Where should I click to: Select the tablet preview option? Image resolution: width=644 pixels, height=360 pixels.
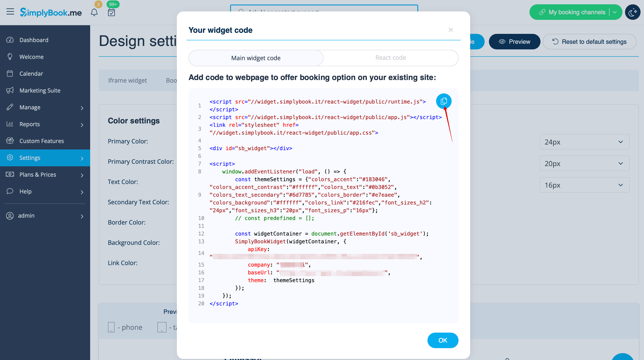tap(162, 327)
